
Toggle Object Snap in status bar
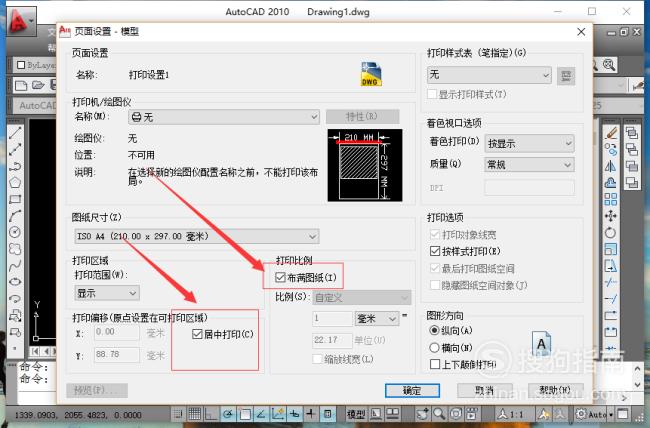pos(245,413)
